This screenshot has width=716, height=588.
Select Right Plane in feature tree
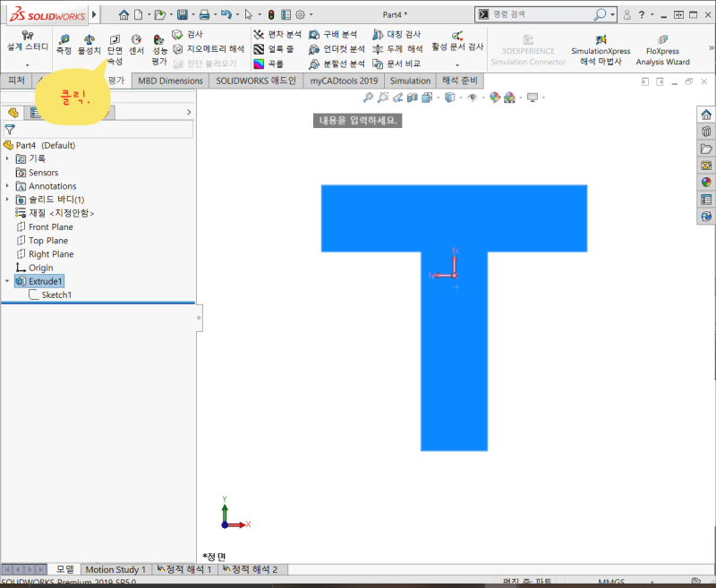click(x=46, y=254)
